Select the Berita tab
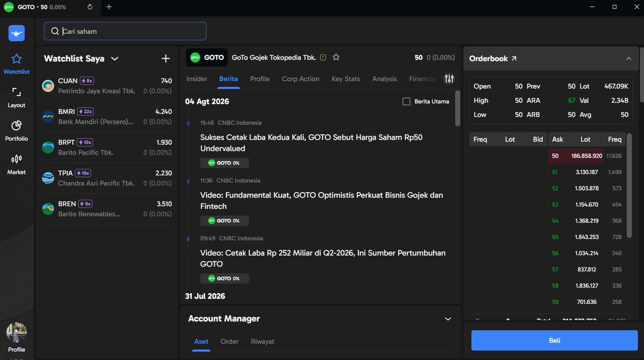This screenshot has height=360, width=644. pyautogui.click(x=228, y=79)
